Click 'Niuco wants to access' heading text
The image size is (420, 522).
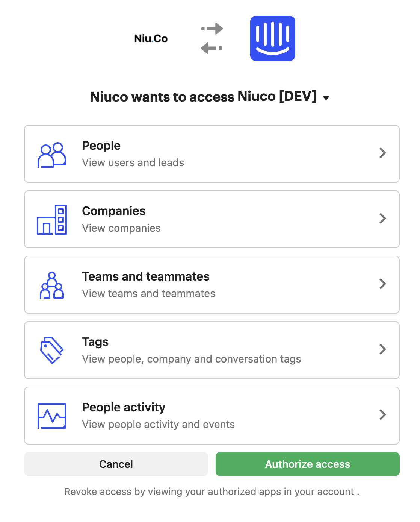pos(162,97)
